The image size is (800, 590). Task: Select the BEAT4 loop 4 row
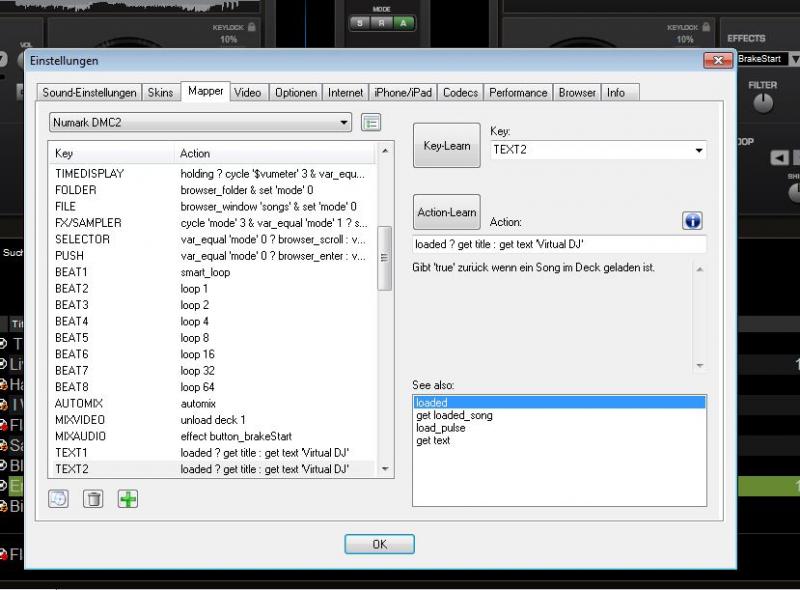[212, 321]
